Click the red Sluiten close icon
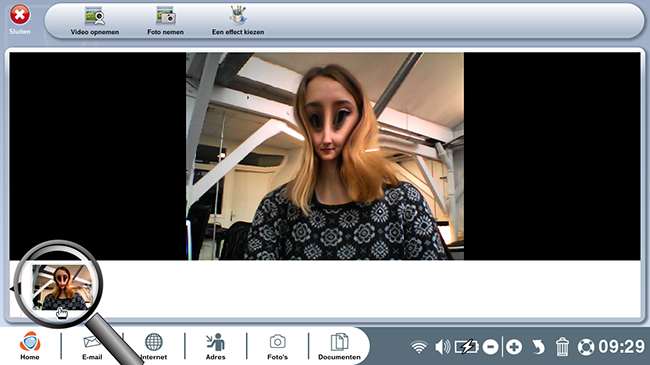This screenshot has height=365, width=650. pyautogui.click(x=19, y=15)
